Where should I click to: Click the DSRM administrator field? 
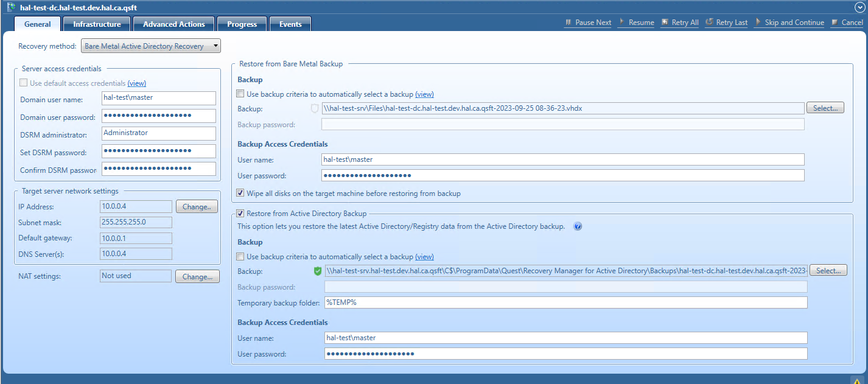click(159, 133)
